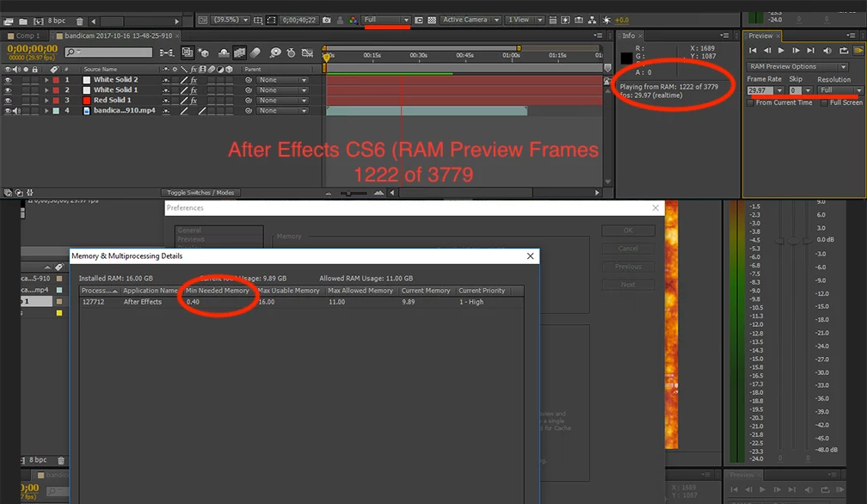Click Show Channel RGB circles icon
The height and width of the screenshot is (504, 867).
point(354,20)
